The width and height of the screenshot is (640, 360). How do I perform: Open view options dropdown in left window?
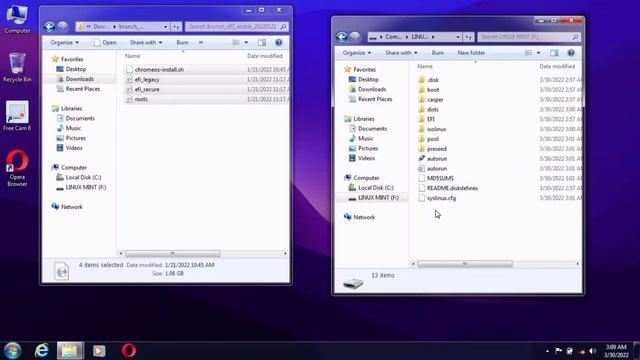(x=246, y=42)
